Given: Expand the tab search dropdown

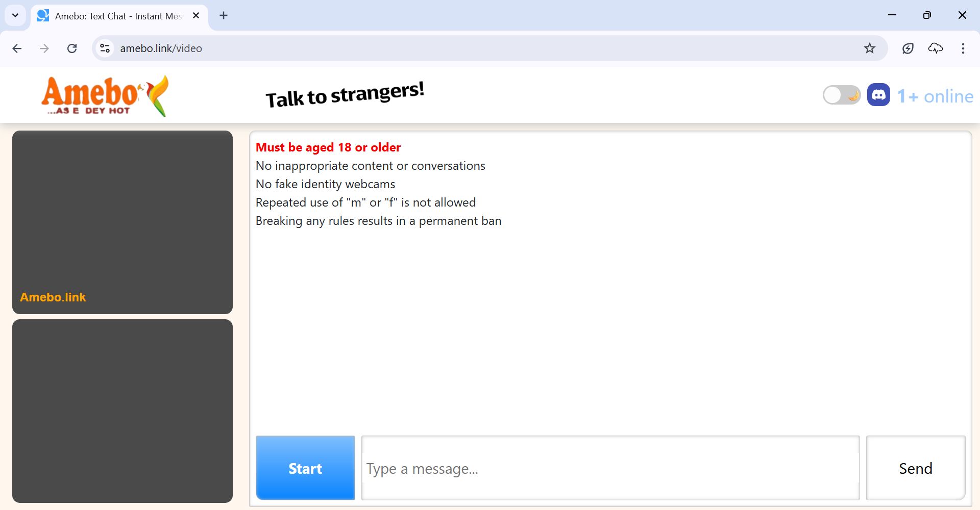Looking at the screenshot, I should pos(15,15).
